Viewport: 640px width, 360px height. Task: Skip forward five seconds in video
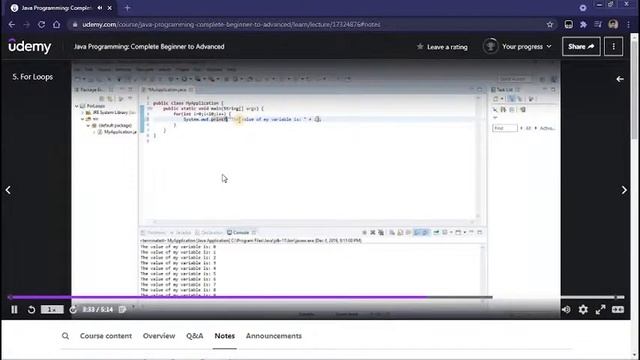coord(73,310)
